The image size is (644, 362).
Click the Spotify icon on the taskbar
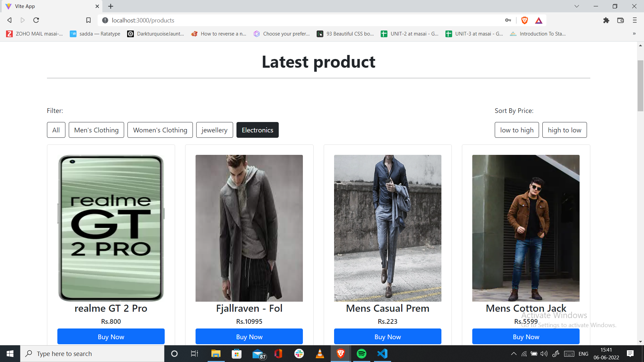(362, 353)
